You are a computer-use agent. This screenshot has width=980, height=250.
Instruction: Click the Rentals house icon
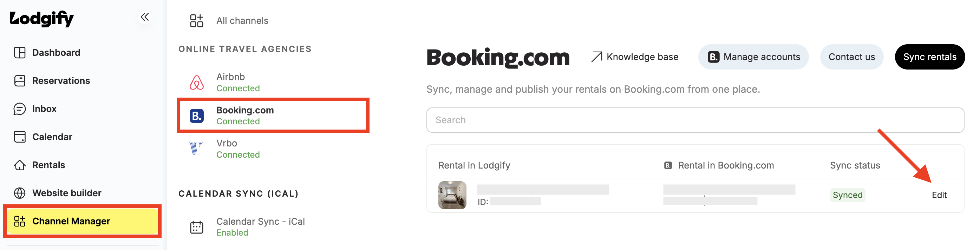[x=19, y=165]
